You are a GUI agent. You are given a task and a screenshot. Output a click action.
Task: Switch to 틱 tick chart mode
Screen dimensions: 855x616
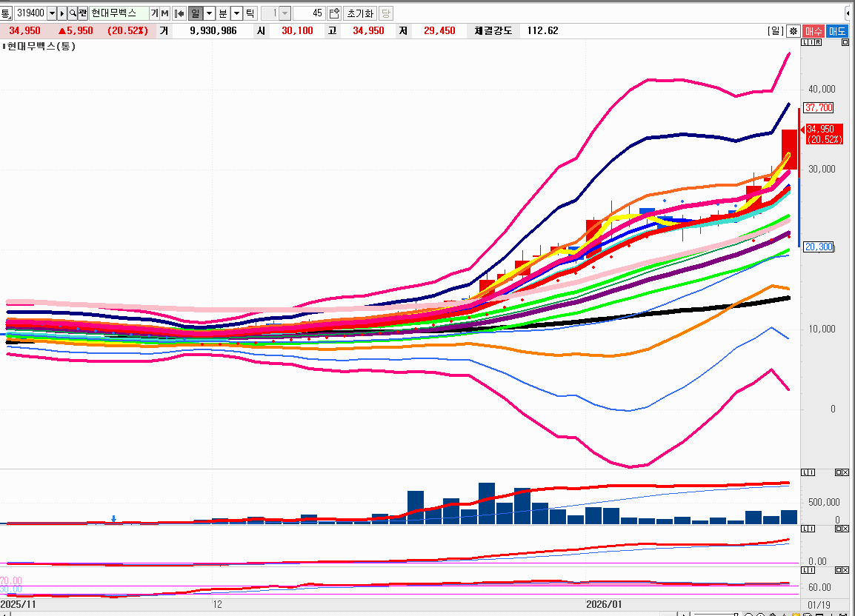[250, 13]
